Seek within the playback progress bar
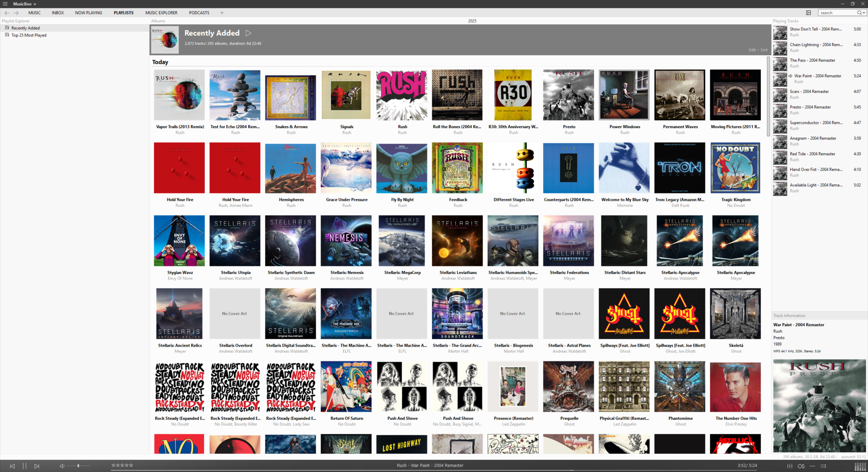This screenshot has width=868, height=472. point(434,471)
